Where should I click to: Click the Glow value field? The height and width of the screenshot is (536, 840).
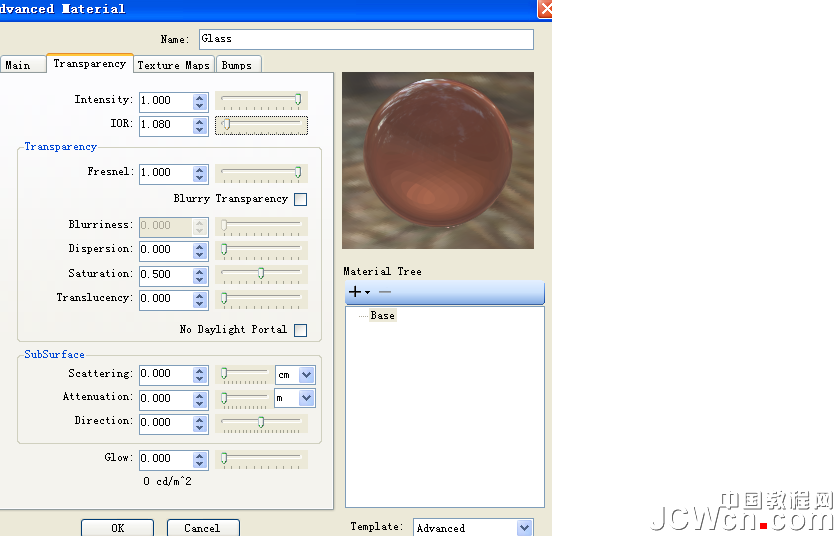(166, 459)
